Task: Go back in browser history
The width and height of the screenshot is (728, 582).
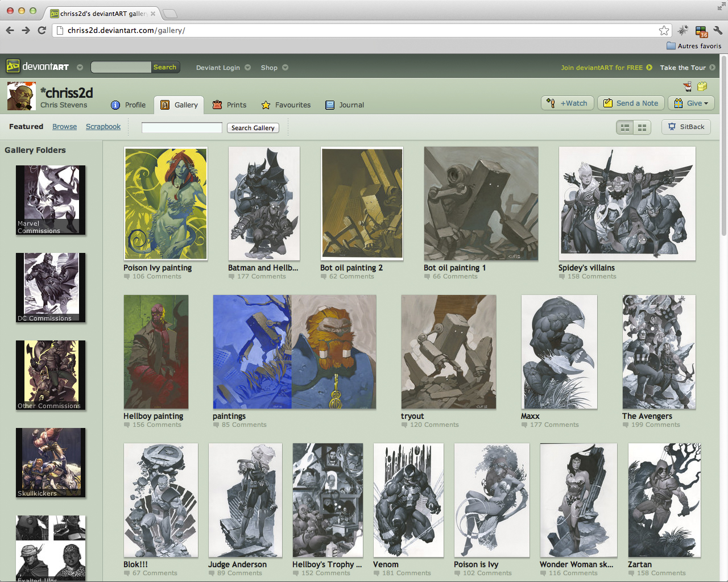Action: pos(10,30)
